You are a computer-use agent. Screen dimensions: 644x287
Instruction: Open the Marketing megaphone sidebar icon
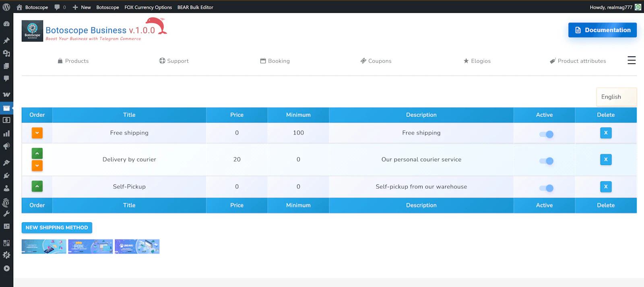tap(6, 146)
